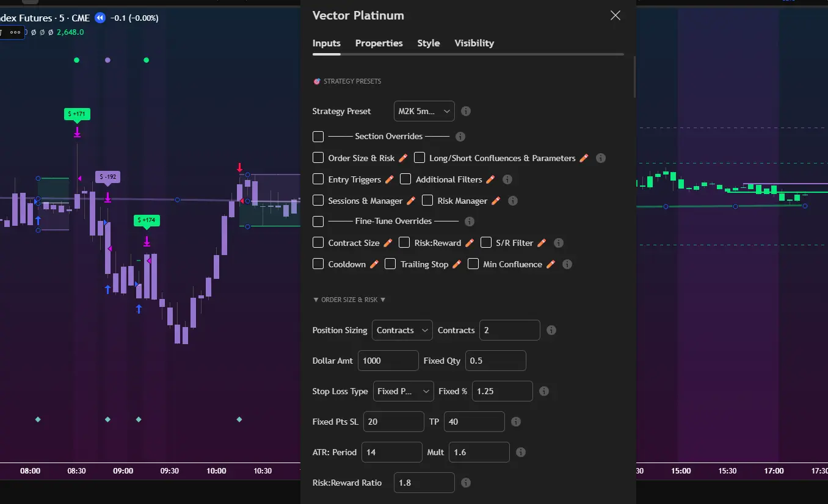Image resolution: width=828 pixels, height=504 pixels.
Task: Enable the Min Confluence checkbox
Action: pos(473,264)
